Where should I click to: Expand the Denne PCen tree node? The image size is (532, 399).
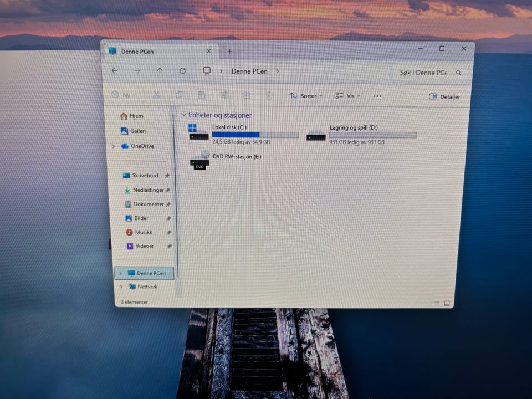(120, 273)
